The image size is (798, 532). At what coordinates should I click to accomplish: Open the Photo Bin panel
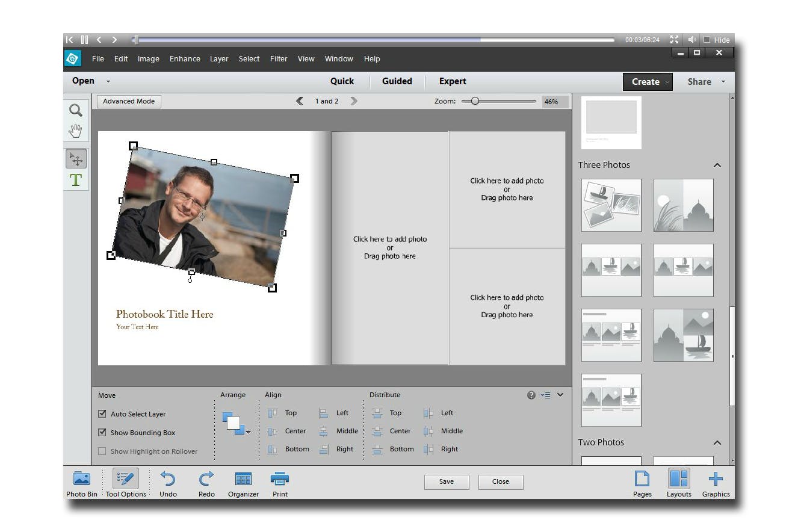(81, 484)
